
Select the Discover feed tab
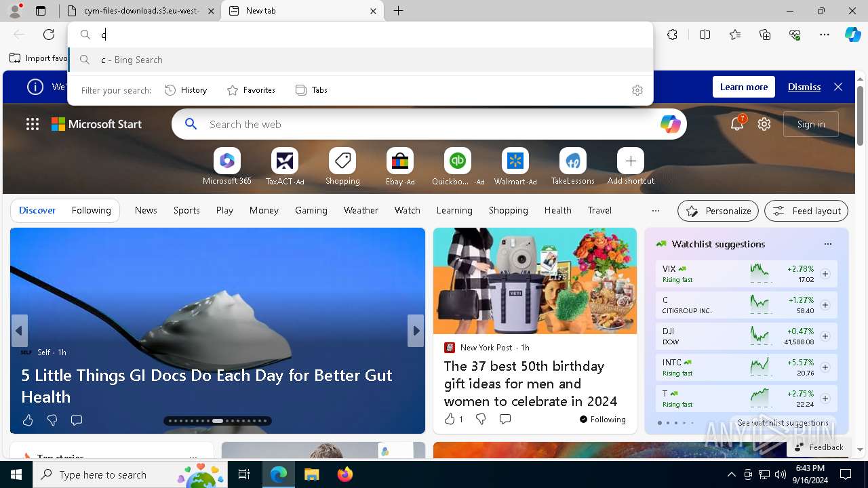pyautogui.click(x=37, y=210)
